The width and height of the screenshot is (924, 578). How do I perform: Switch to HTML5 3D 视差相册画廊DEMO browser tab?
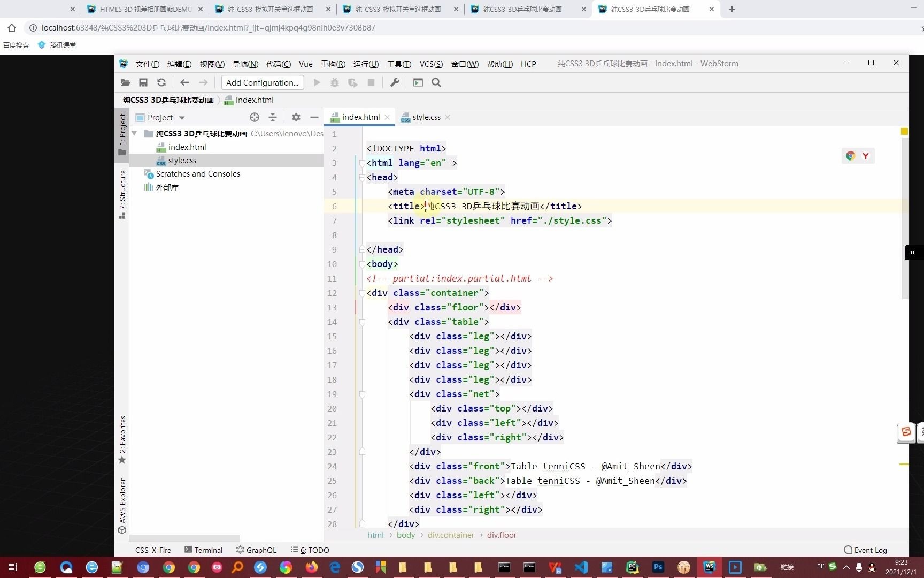coord(146,9)
